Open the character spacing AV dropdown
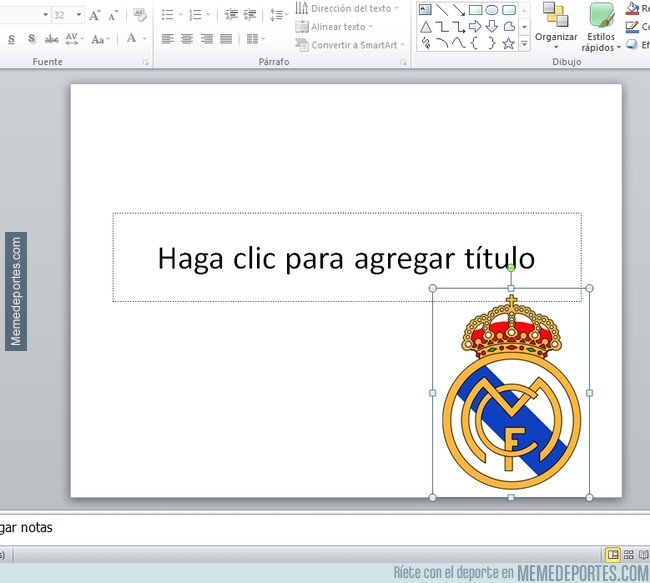650x583 pixels. (74, 39)
